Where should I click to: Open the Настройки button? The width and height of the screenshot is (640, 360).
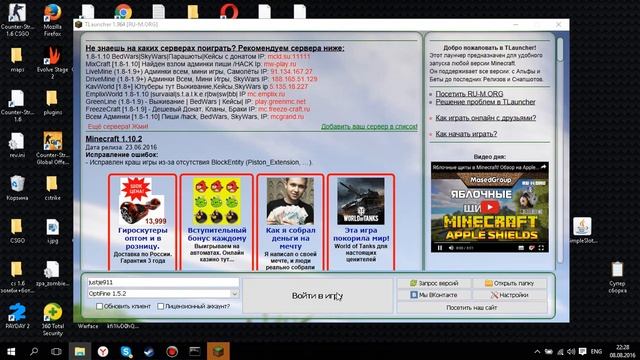pos(510,295)
